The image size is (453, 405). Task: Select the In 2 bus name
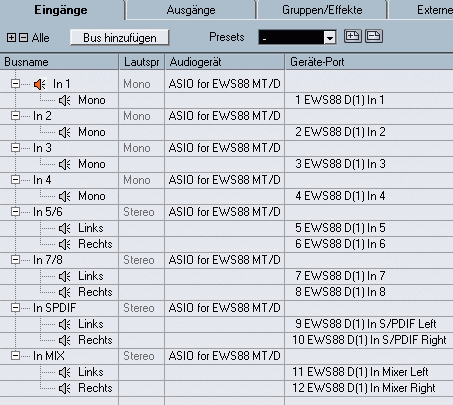click(x=42, y=116)
